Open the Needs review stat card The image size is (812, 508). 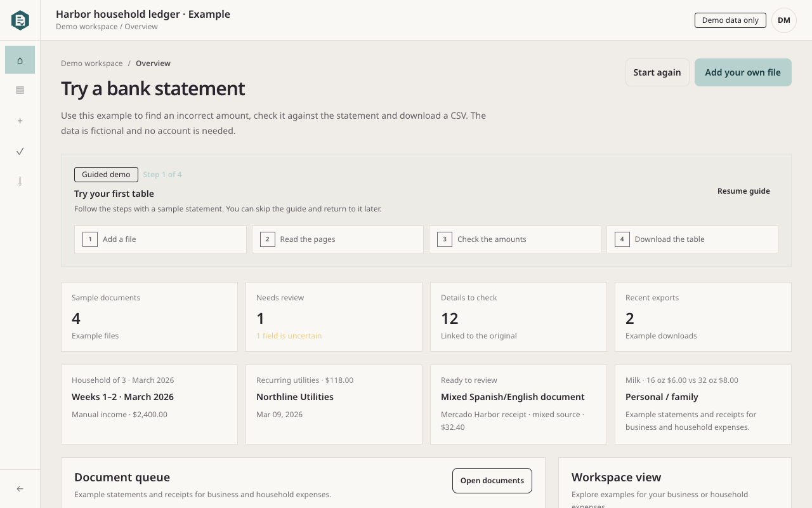tap(334, 317)
